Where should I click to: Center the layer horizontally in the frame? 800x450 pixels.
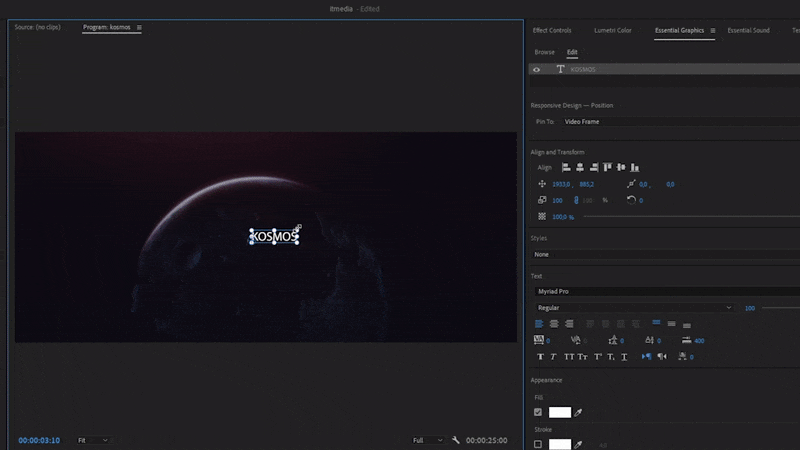[x=580, y=167]
